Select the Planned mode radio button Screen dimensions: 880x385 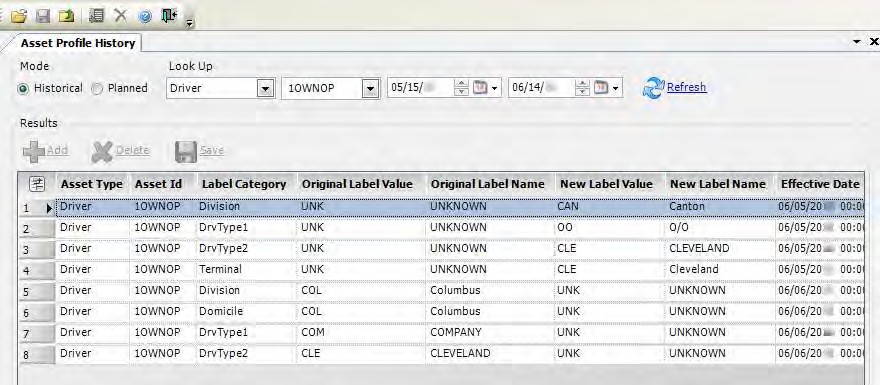coord(97,89)
